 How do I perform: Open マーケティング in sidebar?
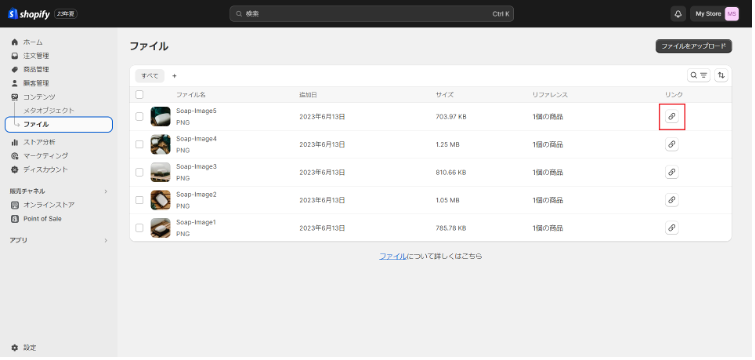pos(46,156)
